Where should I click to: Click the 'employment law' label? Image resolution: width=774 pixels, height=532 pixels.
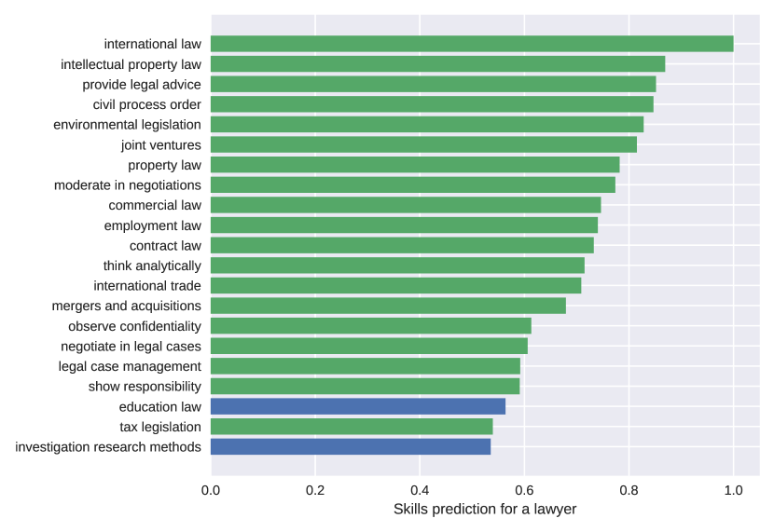click(153, 225)
